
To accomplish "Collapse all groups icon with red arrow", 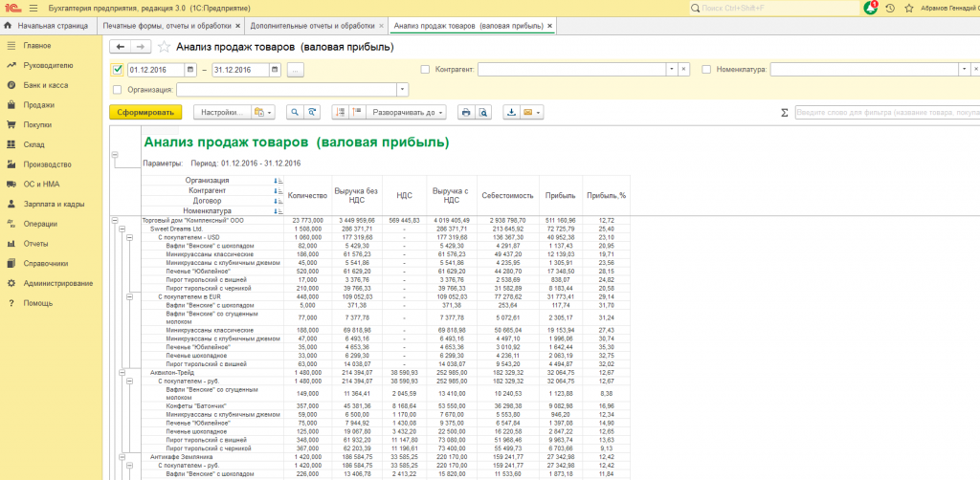I will [x=340, y=113].
